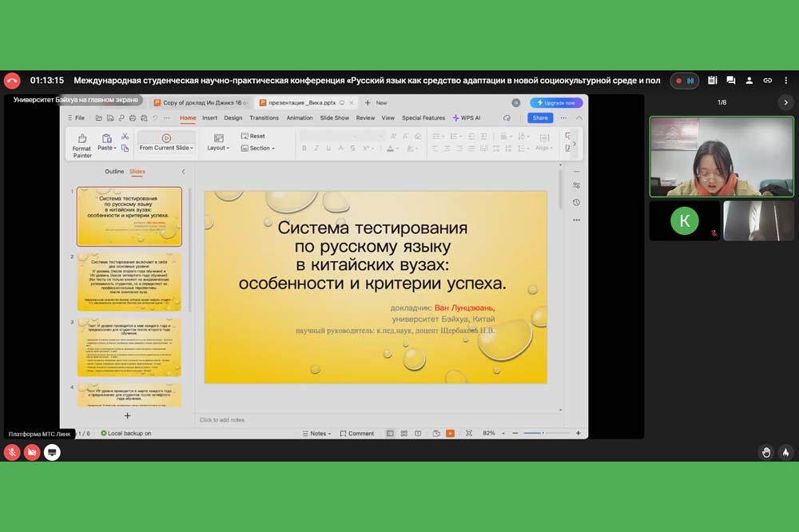799x532 pixels.
Task: Turn on the camera in the bottom bar
Action: coord(32,452)
